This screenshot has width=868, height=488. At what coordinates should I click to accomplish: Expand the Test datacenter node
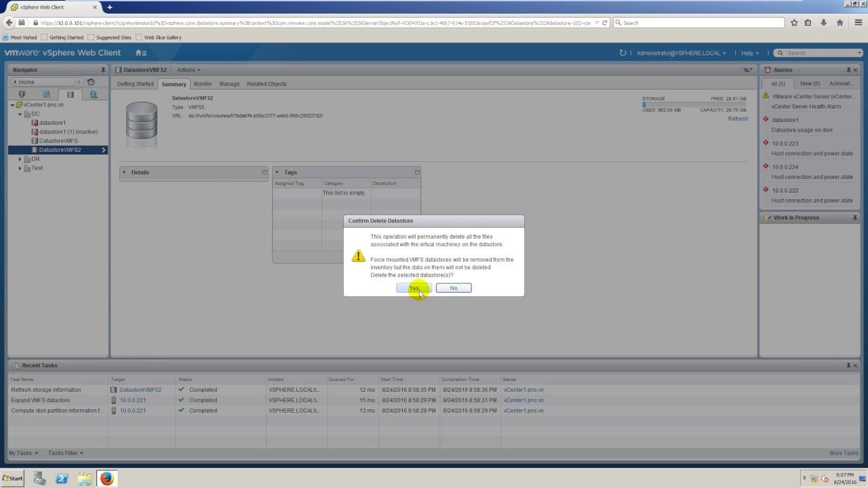pyautogui.click(x=20, y=168)
